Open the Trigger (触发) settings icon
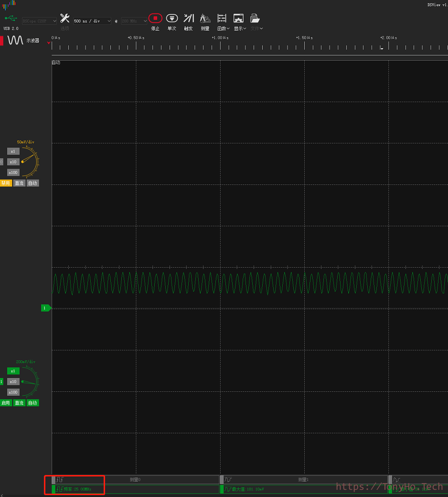448x497 pixels. pos(189,19)
